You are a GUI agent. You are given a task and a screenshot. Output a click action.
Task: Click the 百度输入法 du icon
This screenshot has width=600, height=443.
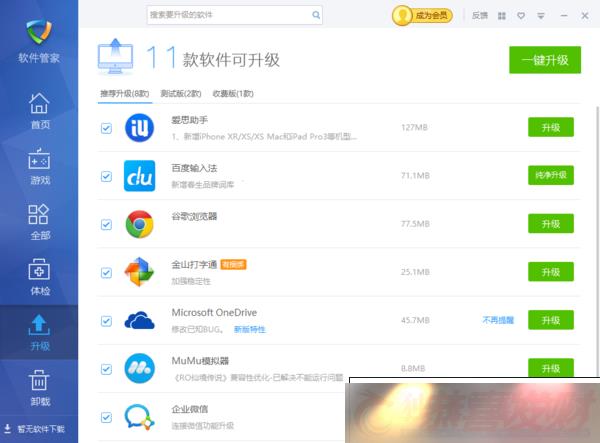(139, 176)
